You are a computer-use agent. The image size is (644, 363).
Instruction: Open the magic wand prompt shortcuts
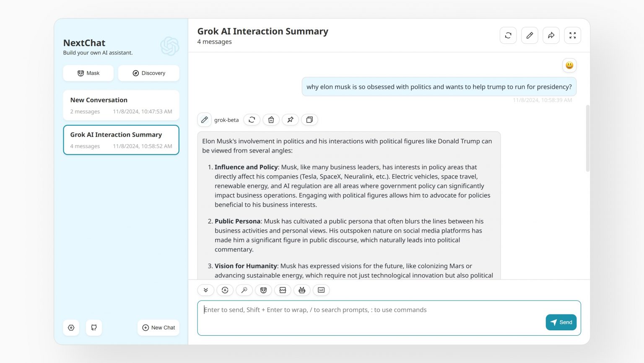(244, 290)
